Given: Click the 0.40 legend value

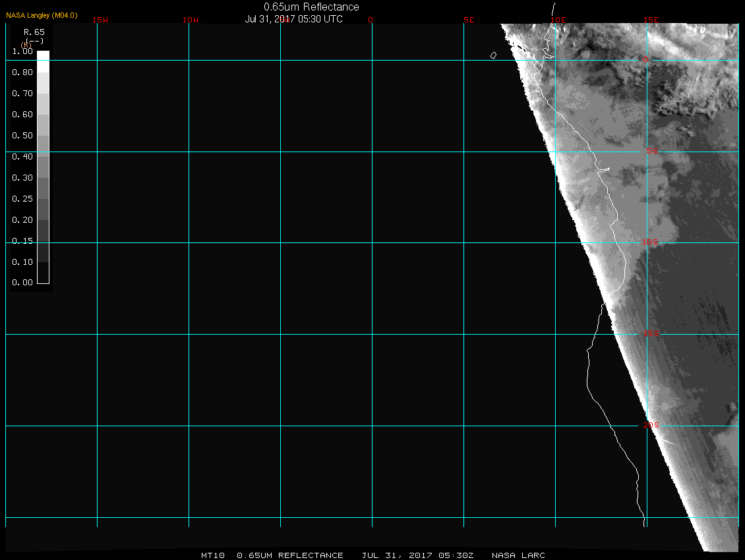Looking at the screenshot, I should [x=22, y=156].
